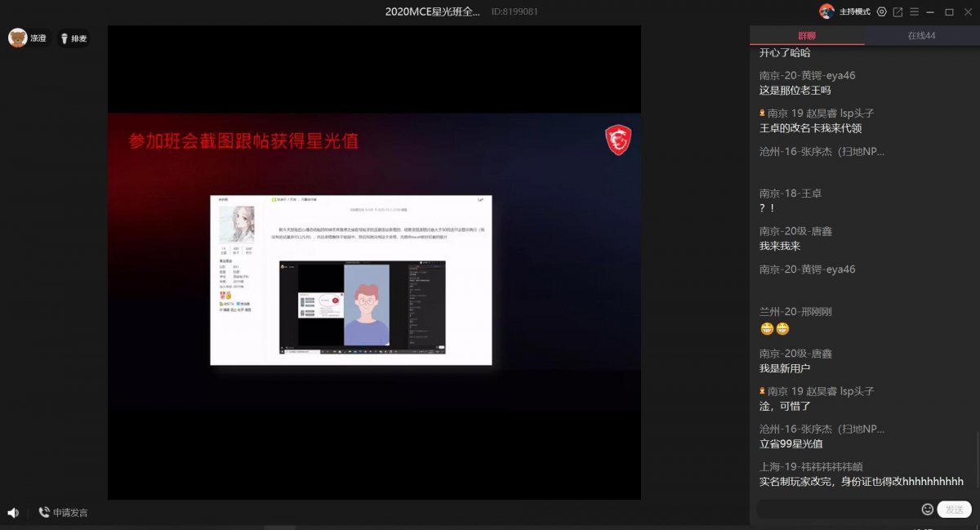This screenshot has height=530, width=980.
Task: Focus the chat message input field
Action: [x=837, y=509]
